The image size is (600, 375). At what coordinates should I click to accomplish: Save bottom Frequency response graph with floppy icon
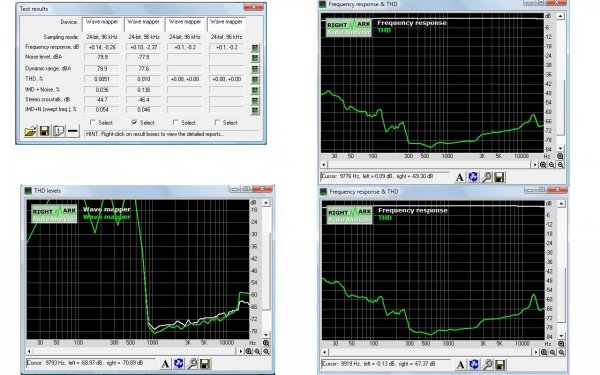[500, 365]
